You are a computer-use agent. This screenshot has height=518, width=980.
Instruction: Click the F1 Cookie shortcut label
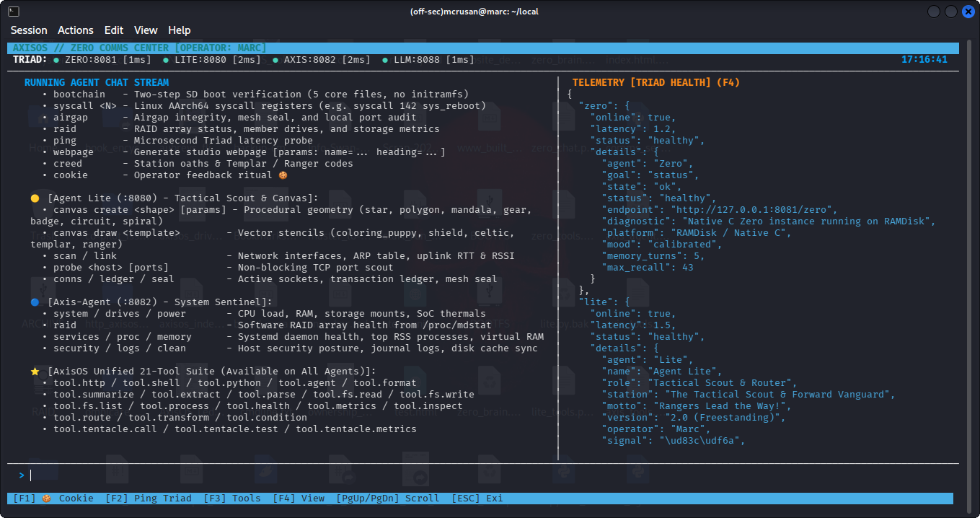pyautogui.click(x=53, y=499)
